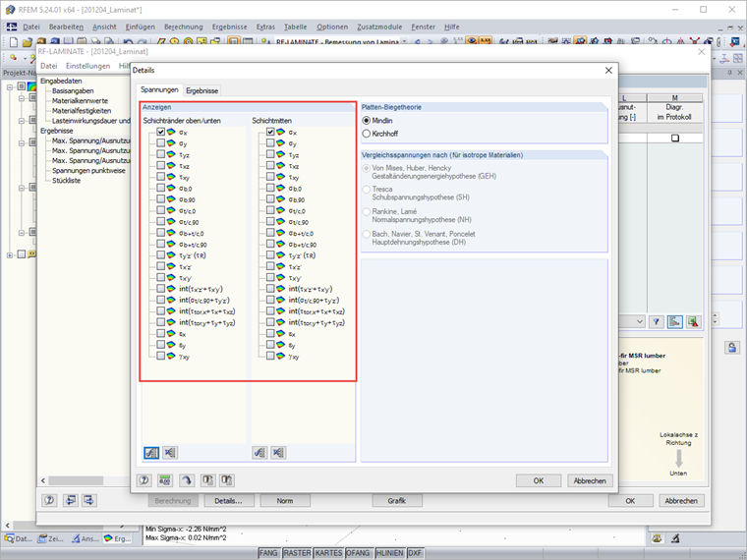The height and width of the screenshot is (560, 747).
Task: Click next table arrow icon in RF-LAMINATE window
Action: point(89,500)
